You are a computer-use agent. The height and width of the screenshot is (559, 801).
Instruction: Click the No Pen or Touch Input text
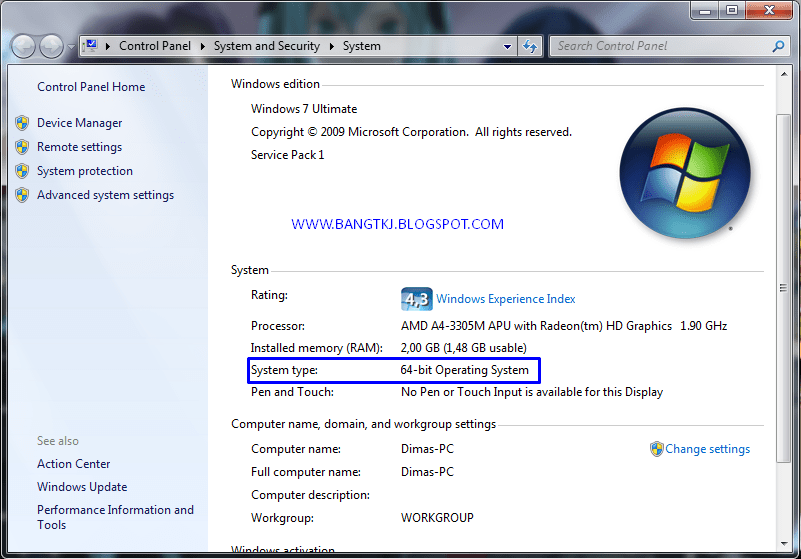point(532,392)
